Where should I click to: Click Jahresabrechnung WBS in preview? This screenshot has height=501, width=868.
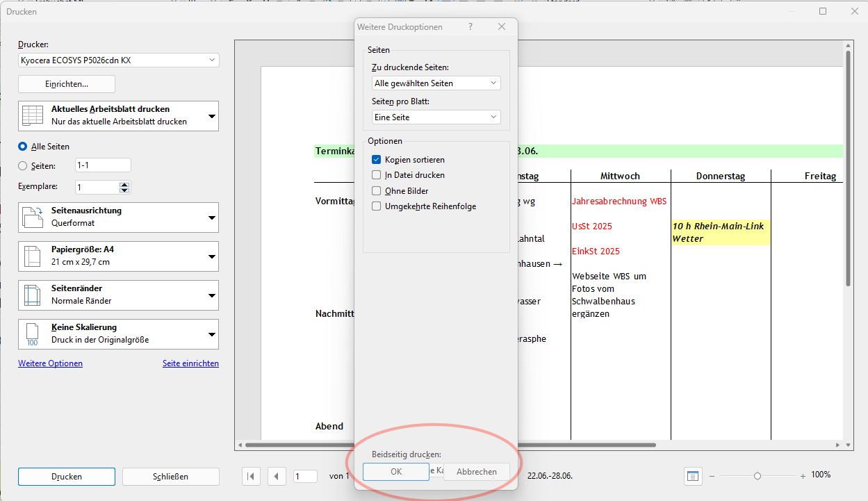click(619, 202)
